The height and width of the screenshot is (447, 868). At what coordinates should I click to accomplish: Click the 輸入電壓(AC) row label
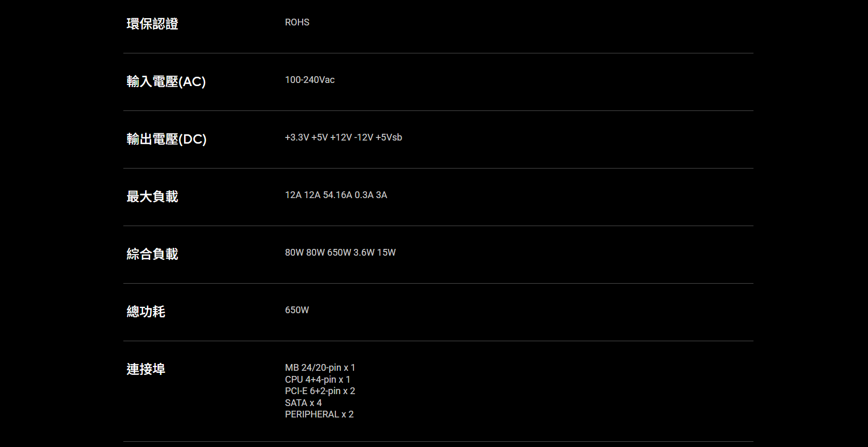(166, 81)
